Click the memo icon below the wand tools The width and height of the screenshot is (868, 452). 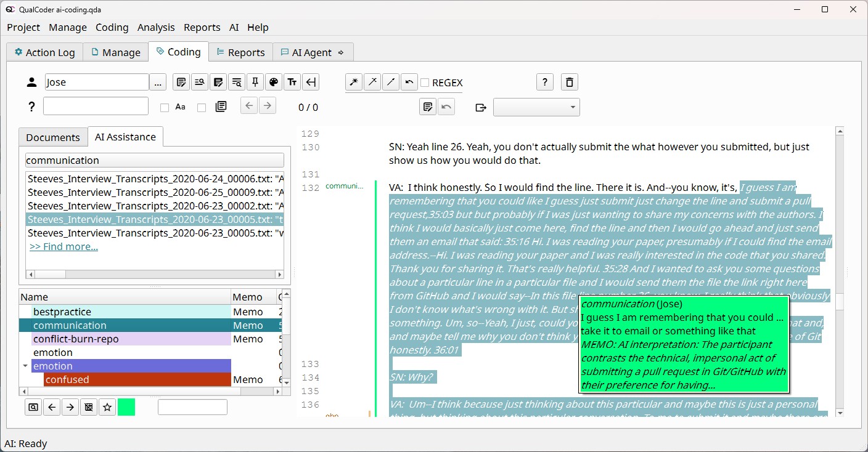pos(427,107)
